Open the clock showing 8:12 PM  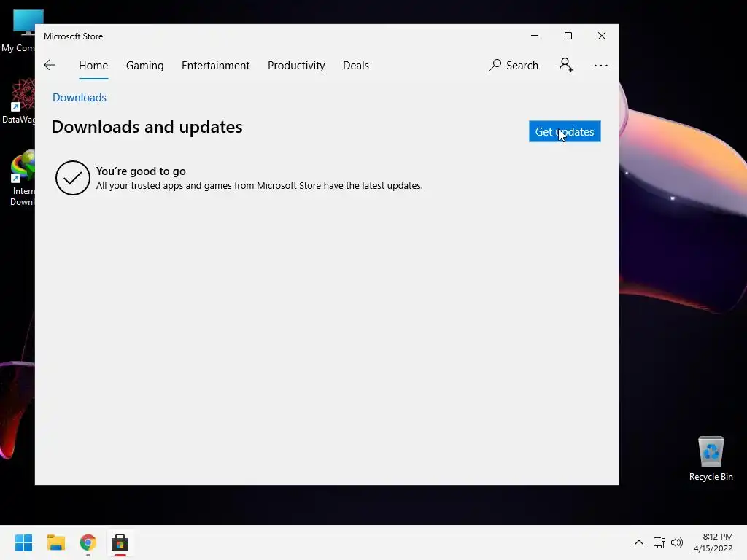pyautogui.click(x=713, y=542)
